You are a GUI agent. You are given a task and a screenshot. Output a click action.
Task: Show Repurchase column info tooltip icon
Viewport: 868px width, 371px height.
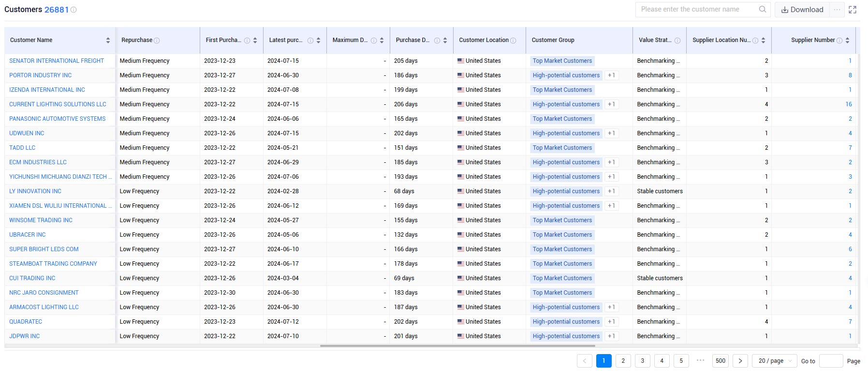point(157,41)
